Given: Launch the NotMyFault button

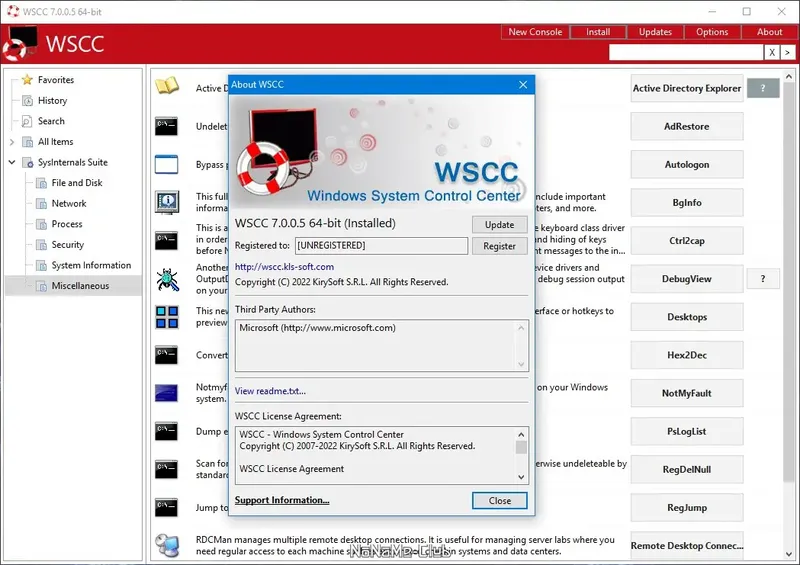Looking at the screenshot, I should coord(687,393).
